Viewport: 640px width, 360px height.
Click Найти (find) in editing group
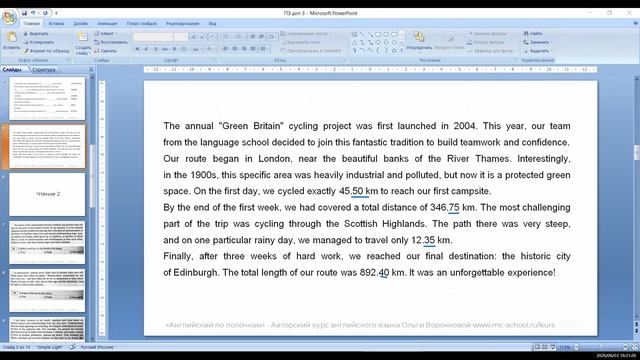(533, 33)
